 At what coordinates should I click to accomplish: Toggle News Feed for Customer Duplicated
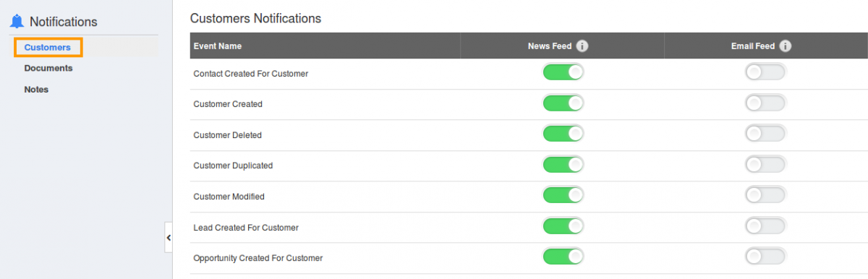coord(563,165)
